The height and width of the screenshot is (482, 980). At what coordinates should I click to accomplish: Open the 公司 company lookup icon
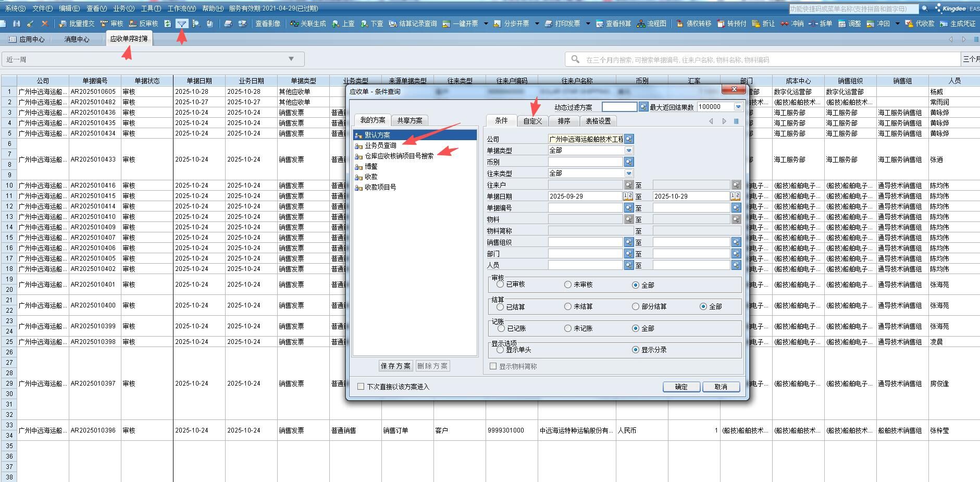[629, 139]
